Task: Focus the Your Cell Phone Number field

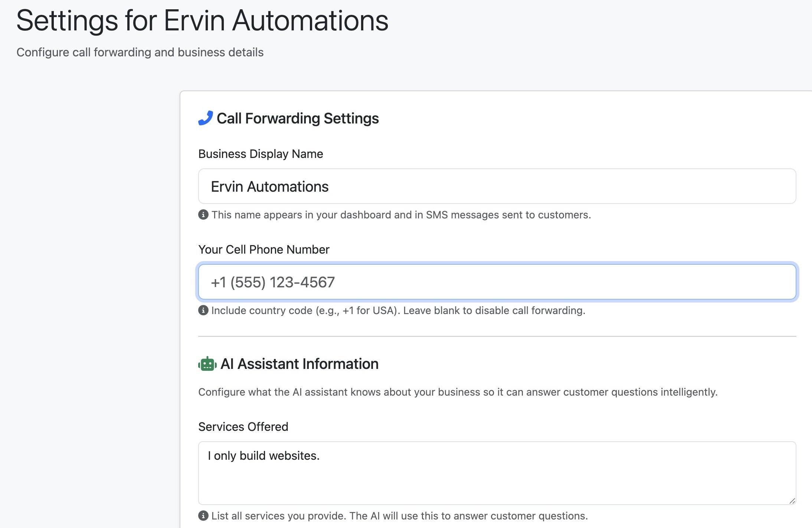Action: (497, 282)
